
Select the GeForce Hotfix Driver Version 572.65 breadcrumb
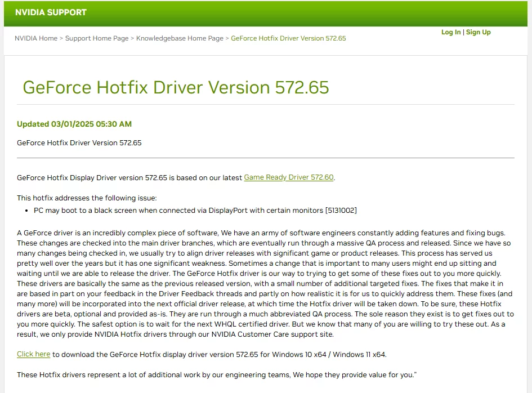(x=288, y=38)
